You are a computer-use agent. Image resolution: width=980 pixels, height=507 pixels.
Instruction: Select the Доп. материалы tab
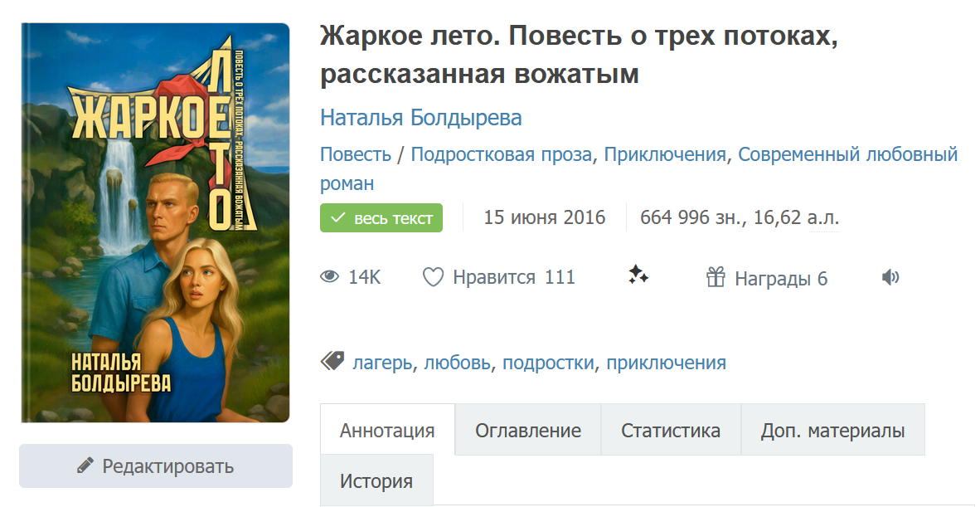click(832, 431)
